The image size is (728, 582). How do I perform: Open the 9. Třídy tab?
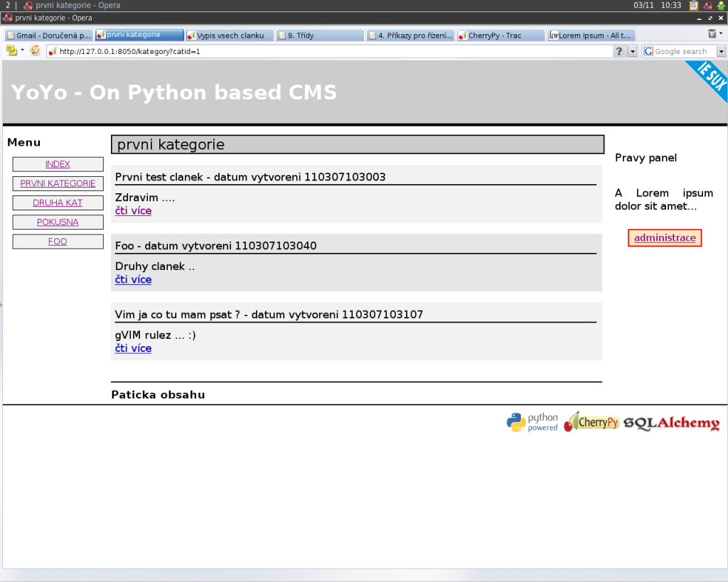tap(320, 36)
